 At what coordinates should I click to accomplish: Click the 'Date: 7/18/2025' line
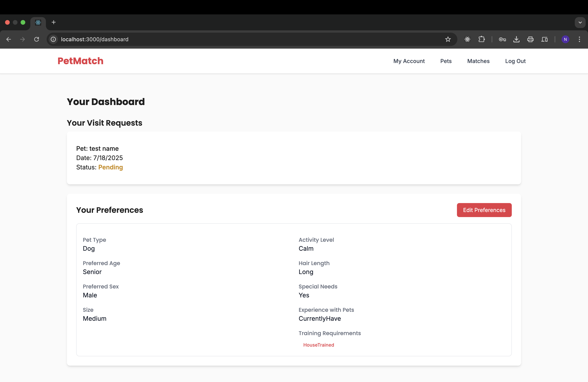[99, 158]
